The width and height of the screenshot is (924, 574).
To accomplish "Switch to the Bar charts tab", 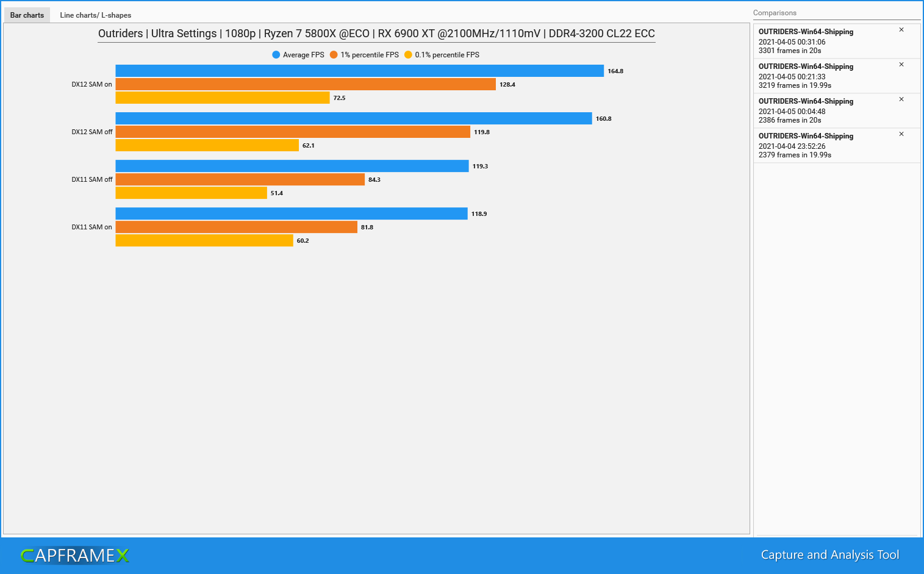I will tap(27, 15).
